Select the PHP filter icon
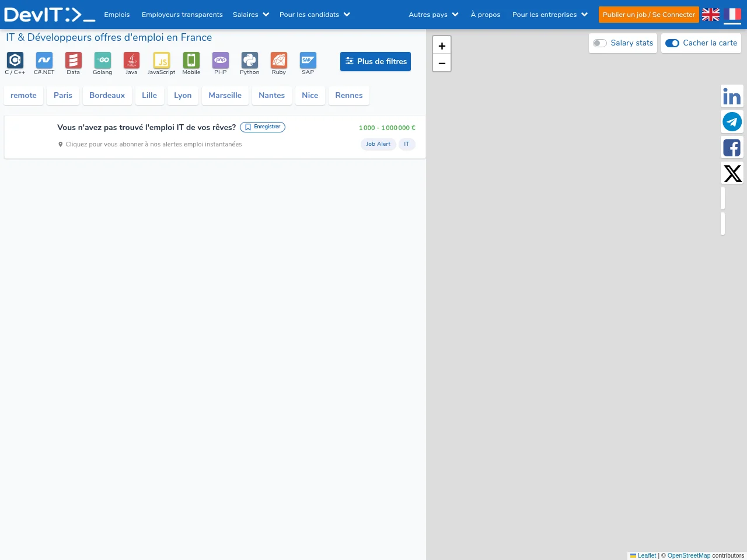This screenshot has width=747, height=560. point(221,60)
